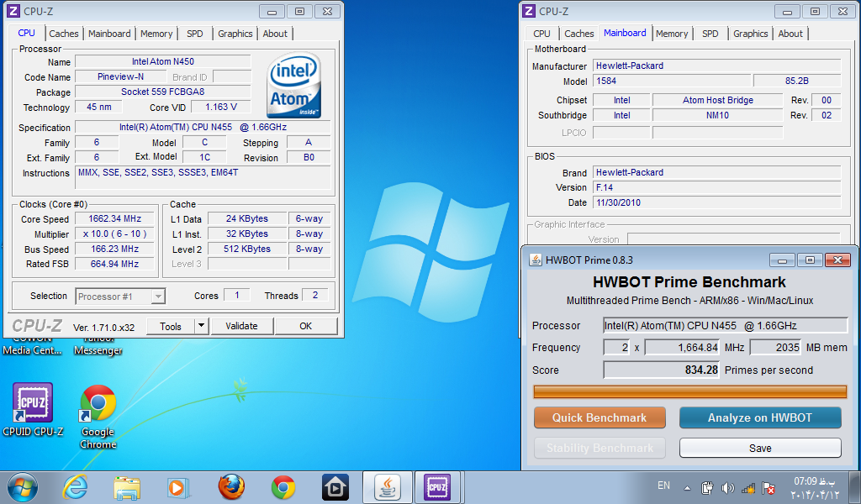Click the Score field showing 834.28
Image resolution: width=861 pixels, height=504 pixels.
point(661,370)
